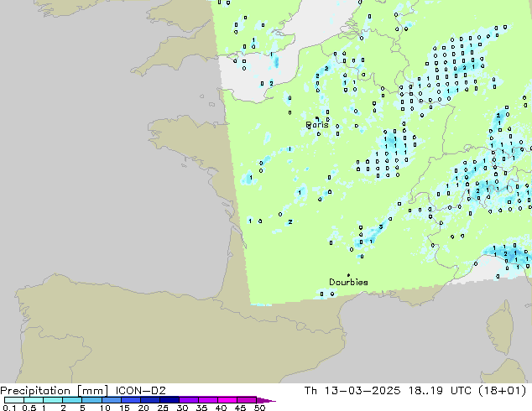This screenshot has width=532, height=411.
Task: Pick the 30–35 mm purple legend swatch
Action: (x=188, y=400)
